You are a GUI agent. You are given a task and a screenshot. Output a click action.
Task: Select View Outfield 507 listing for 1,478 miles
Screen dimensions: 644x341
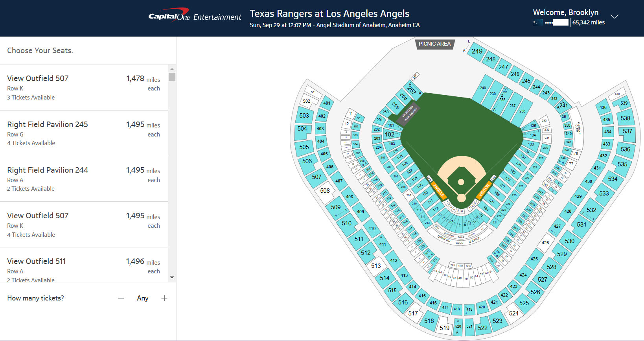pyautogui.click(x=83, y=87)
